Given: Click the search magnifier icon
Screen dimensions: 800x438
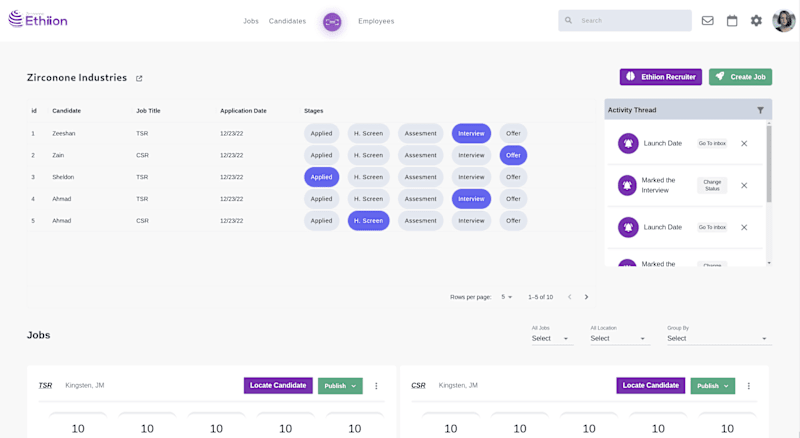Looking at the screenshot, I should coord(568,21).
